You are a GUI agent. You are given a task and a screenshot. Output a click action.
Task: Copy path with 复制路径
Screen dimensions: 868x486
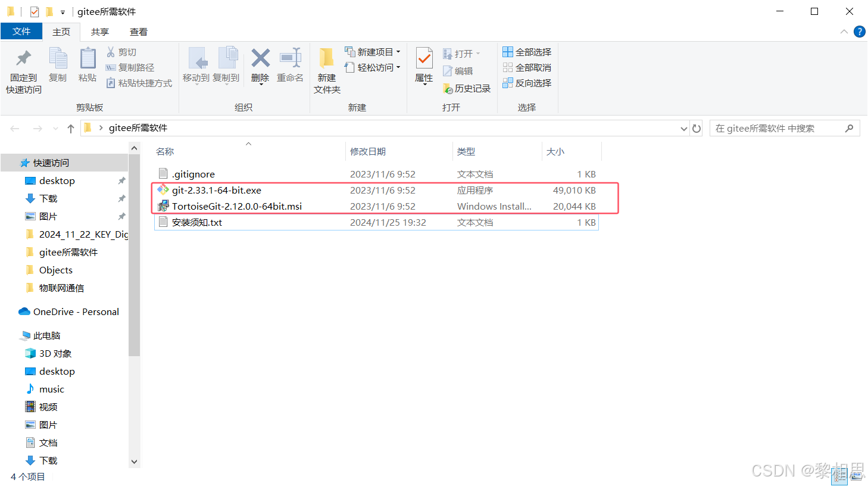pos(130,68)
